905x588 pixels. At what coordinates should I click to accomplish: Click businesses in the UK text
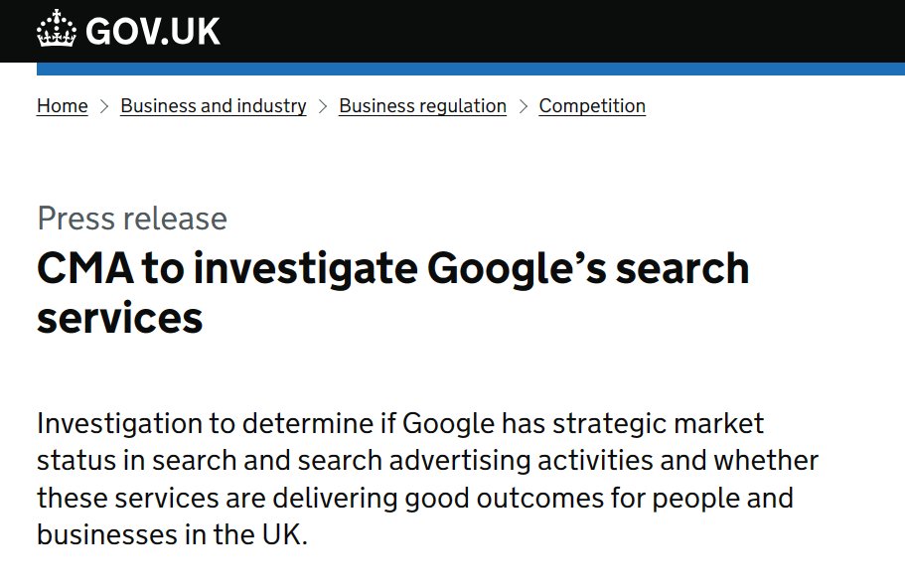click(x=172, y=534)
